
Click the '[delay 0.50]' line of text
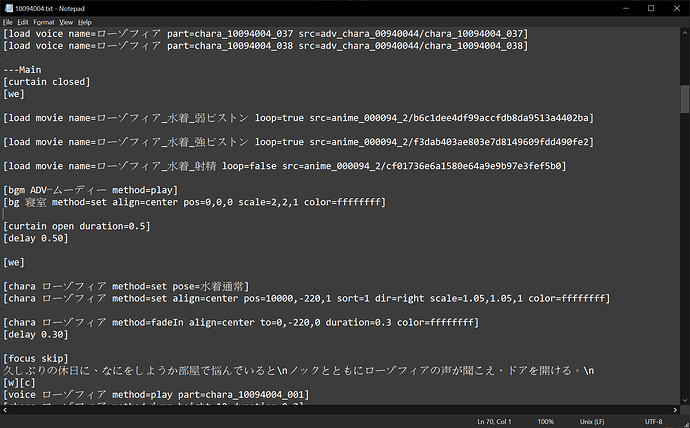[x=36, y=240]
